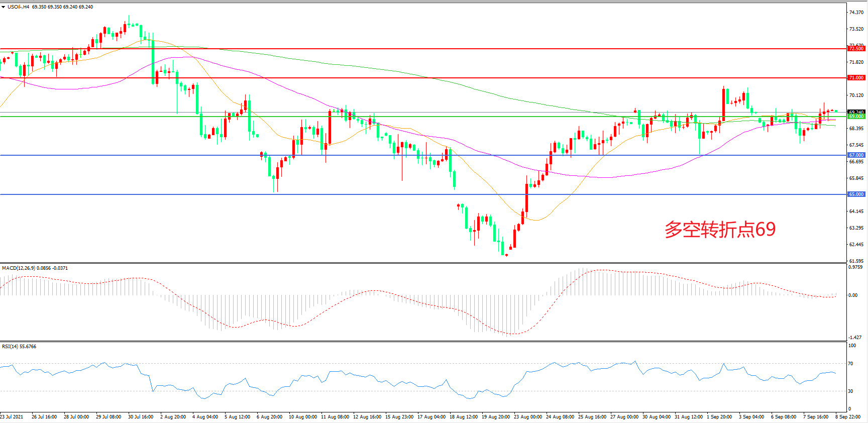The height and width of the screenshot is (423, 868).
Task: Click the USOil-,H4 symbol label
Action: click(18, 7)
